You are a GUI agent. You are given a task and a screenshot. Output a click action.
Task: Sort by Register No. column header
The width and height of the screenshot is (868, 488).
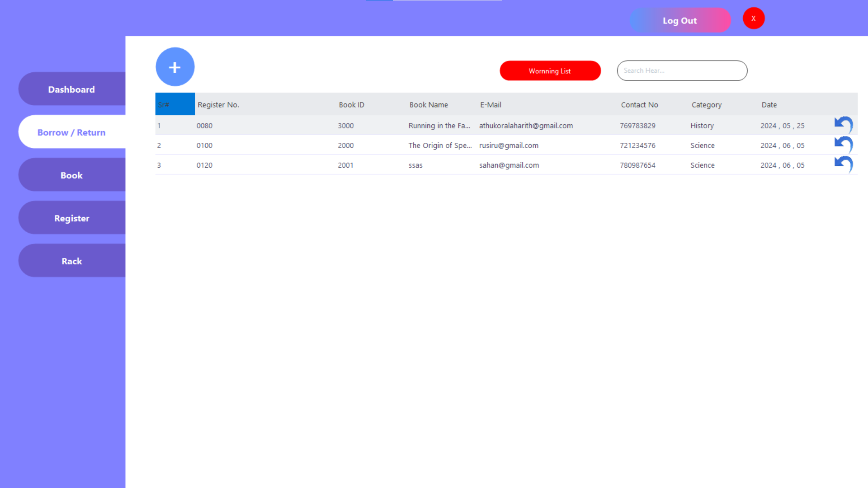tap(218, 104)
